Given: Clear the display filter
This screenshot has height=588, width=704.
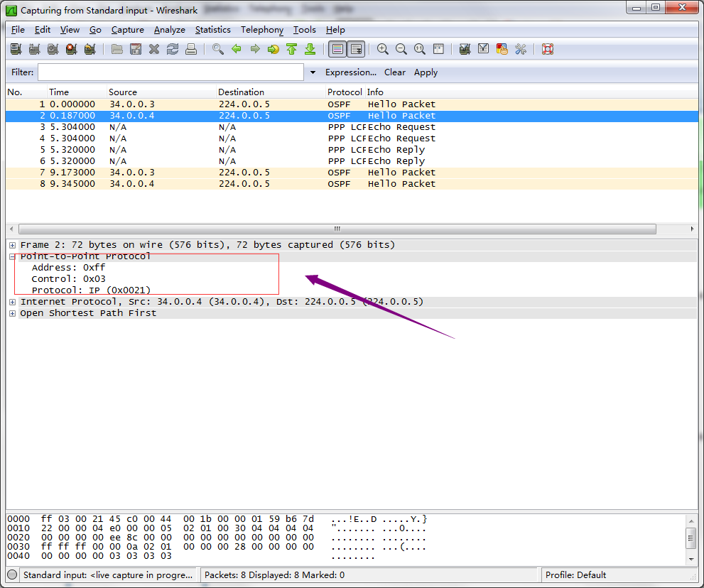Looking at the screenshot, I should 395,72.
